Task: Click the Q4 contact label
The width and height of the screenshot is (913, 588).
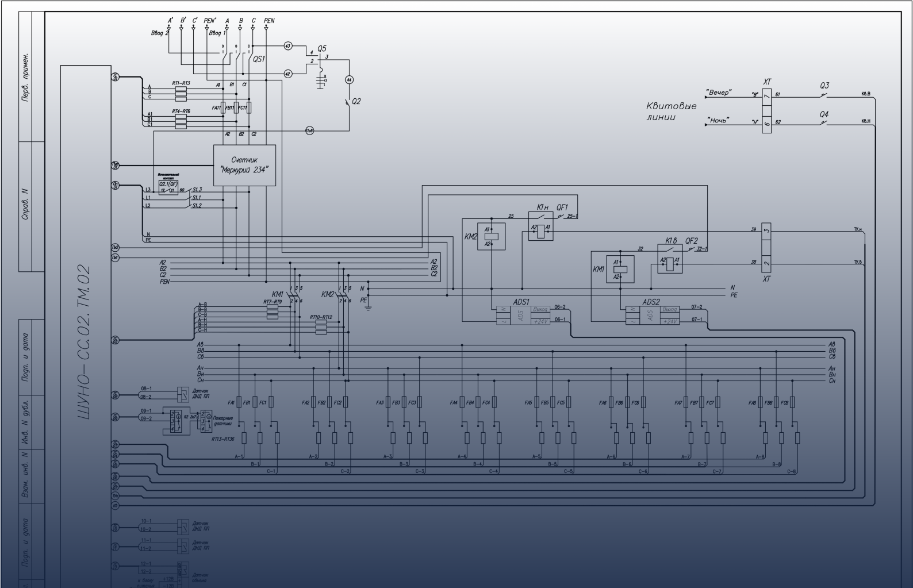Action: [824, 114]
